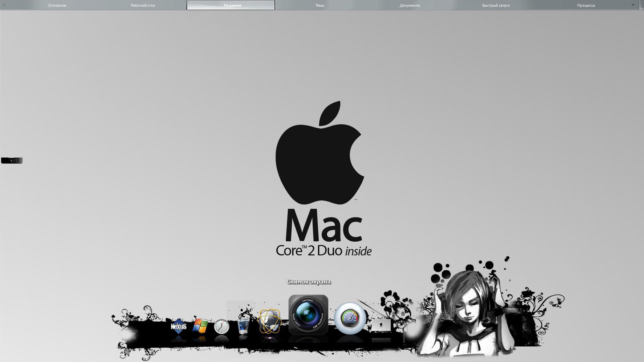Click the small icon at shelf's left corner

5,4
